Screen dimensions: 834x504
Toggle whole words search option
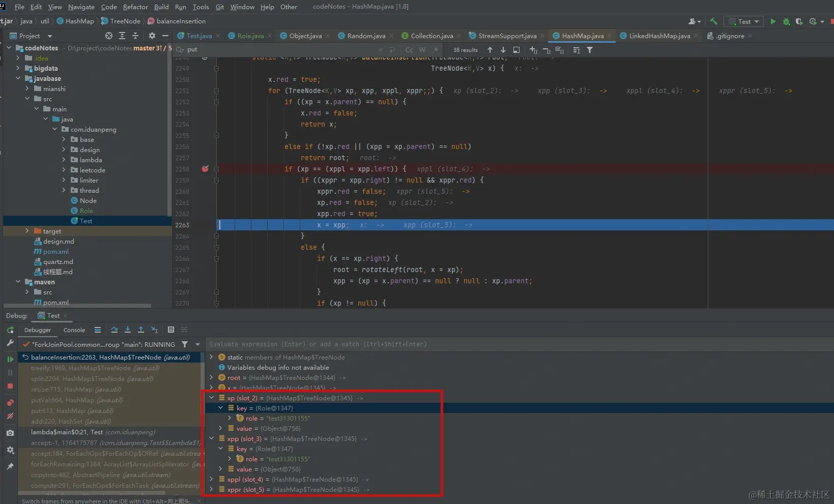point(422,50)
